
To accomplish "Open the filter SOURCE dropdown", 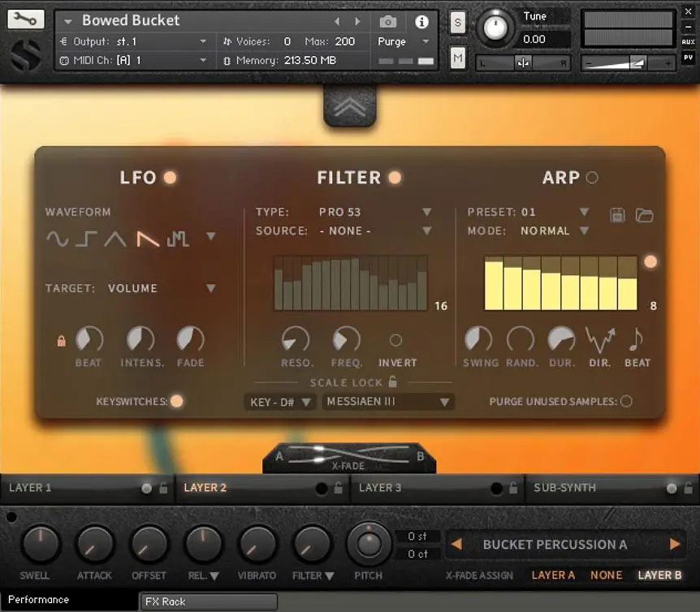I will [x=427, y=231].
